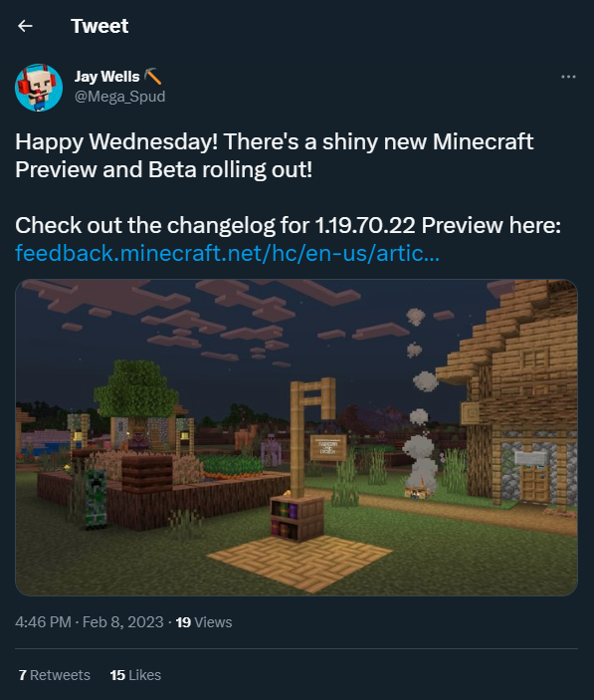This screenshot has width=594, height=700.
Task: Click the hanging sign in the screenshot
Action: [327, 446]
